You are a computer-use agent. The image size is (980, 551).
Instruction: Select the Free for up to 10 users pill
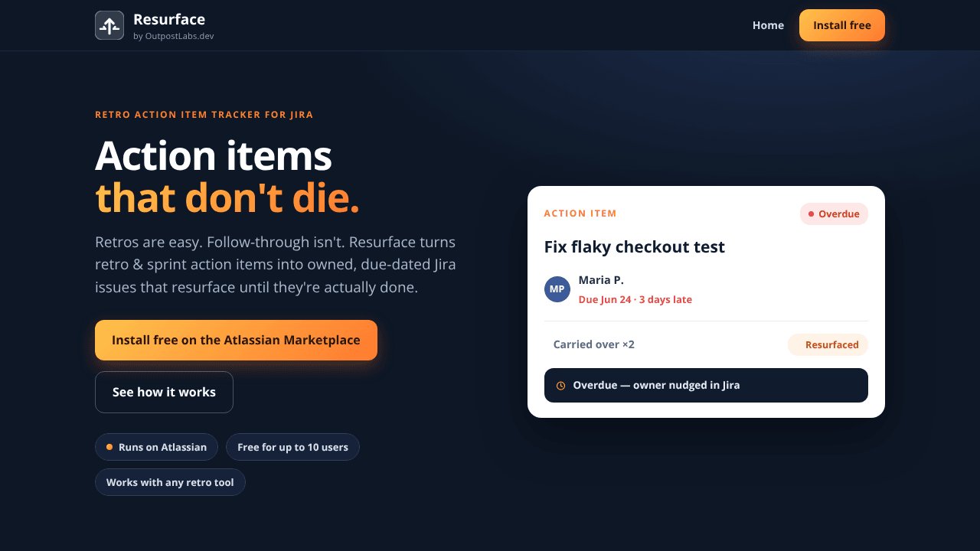pyautogui.click(x=292, y=447)
